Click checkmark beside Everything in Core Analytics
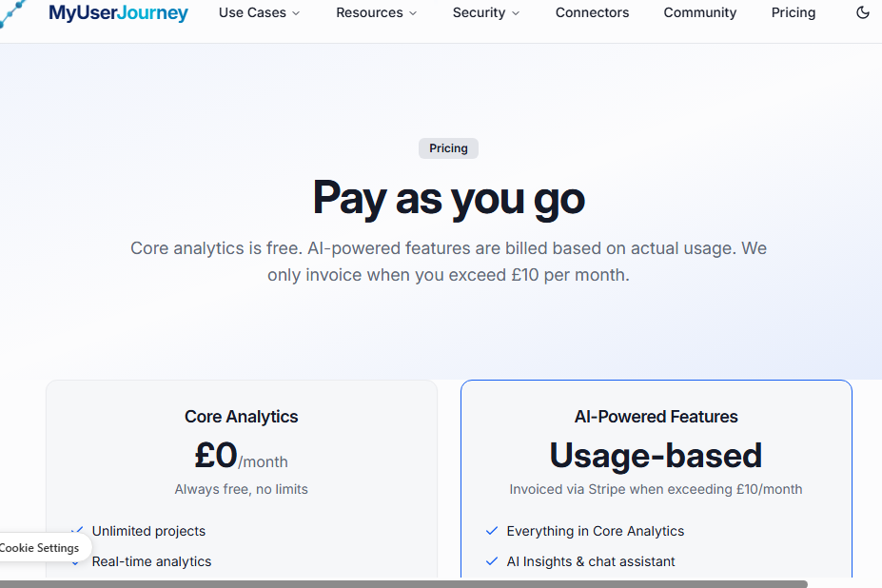The height and width of the screenshot is (588, 882). tap(492, 531)
